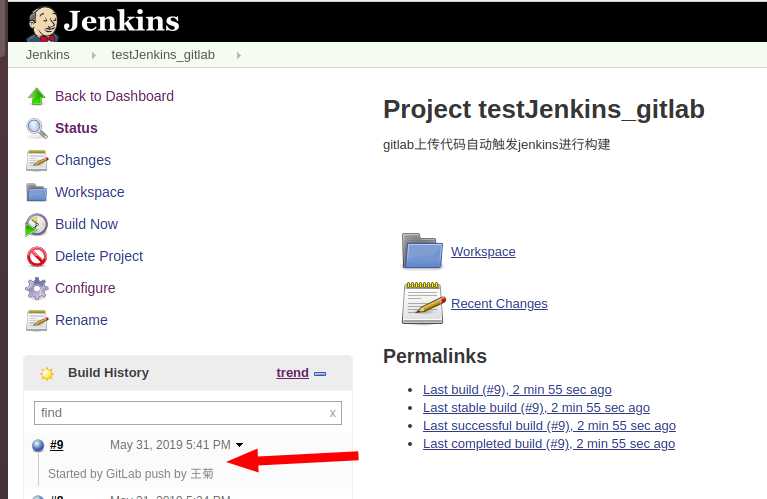Open Back to Dashboard link

[114, 96]
